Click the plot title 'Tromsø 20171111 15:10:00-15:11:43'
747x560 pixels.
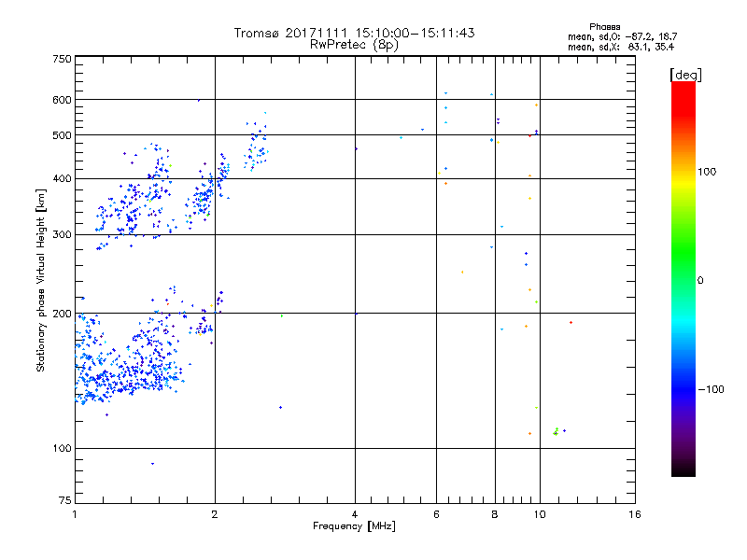(x=354, y=33)
